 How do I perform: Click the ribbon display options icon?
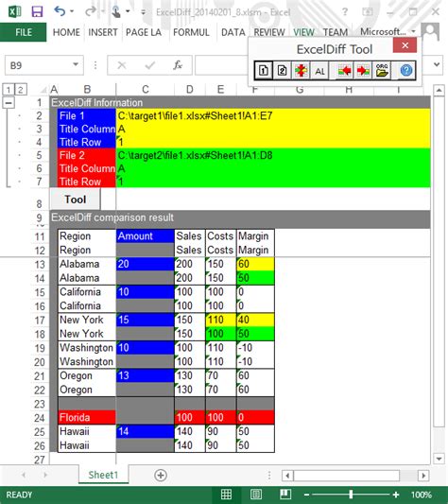click(x=368, y=12)
